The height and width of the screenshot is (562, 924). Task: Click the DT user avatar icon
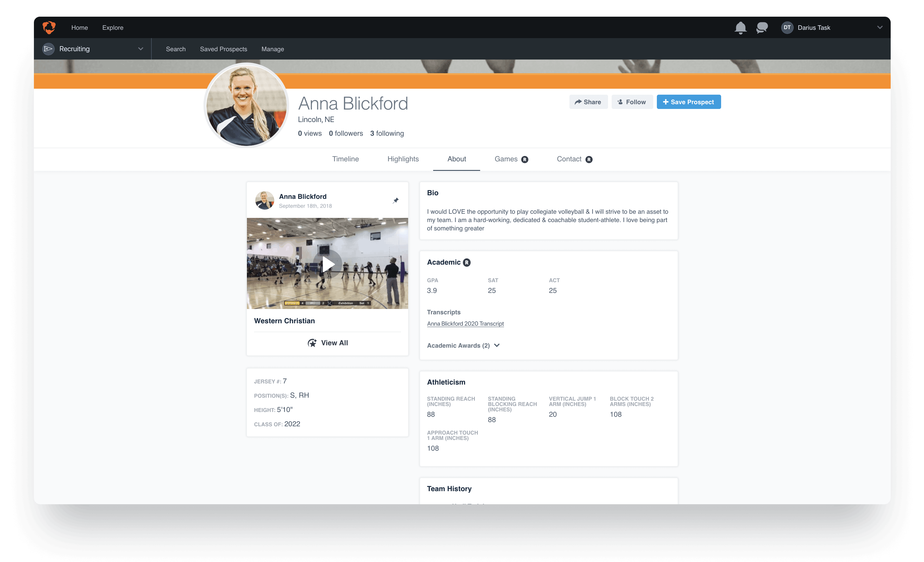point(787,27)
